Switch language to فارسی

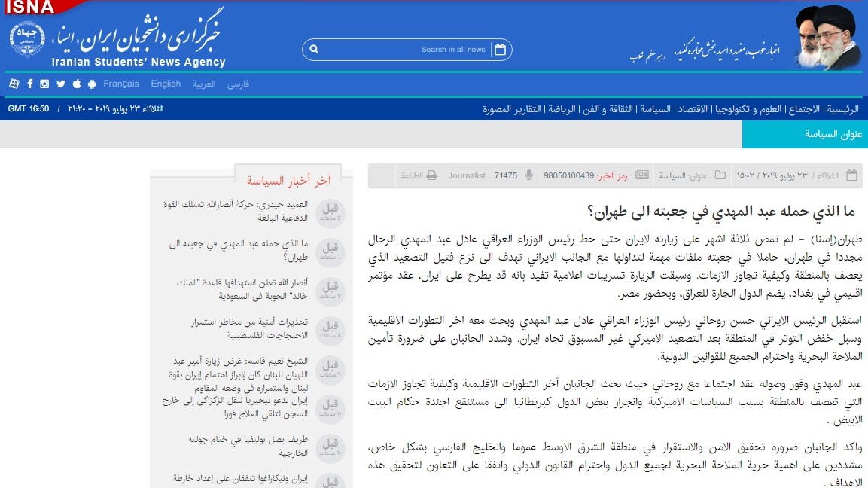click(x=239, y=84)
